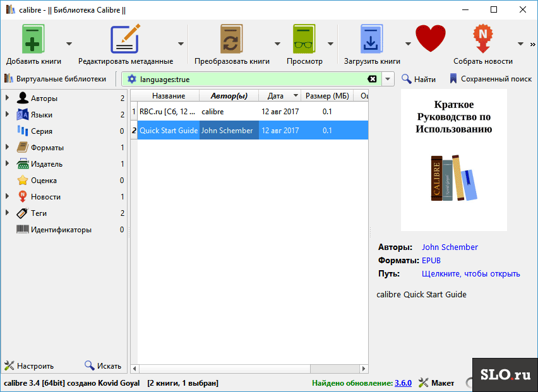Image resolution: width=538 pixels, height=392 pixels.
Task: Sort by the Размер (МБ) column header
Action: (327, 96)
